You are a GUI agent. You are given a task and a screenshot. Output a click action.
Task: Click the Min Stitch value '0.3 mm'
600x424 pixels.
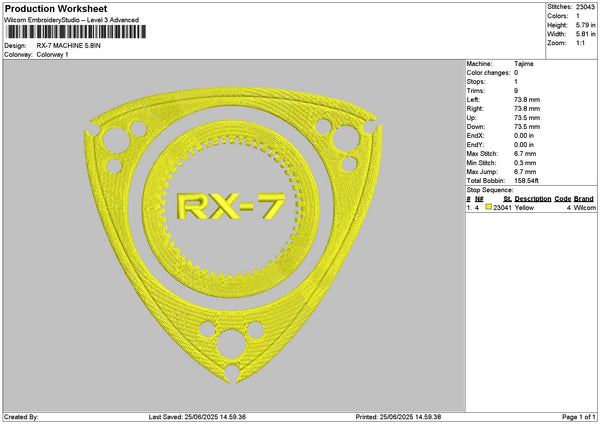[525, 163]
